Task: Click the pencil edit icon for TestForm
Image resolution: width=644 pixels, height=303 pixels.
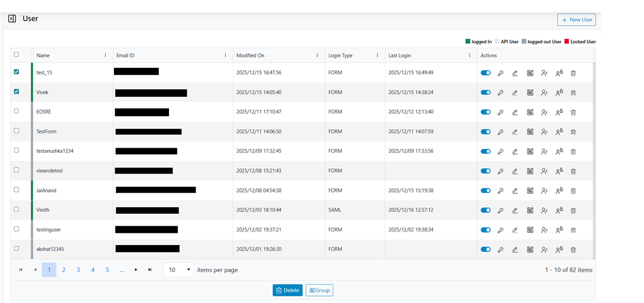Action: pyautogui.click(x=515, y=132)
